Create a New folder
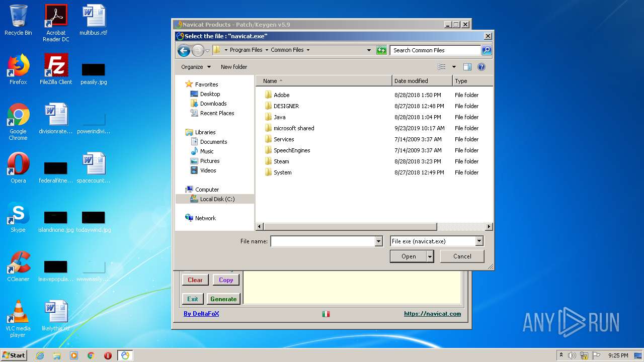The height and width of the screenshot is (362, 644). pyautogui.click(x=234, y=67)
